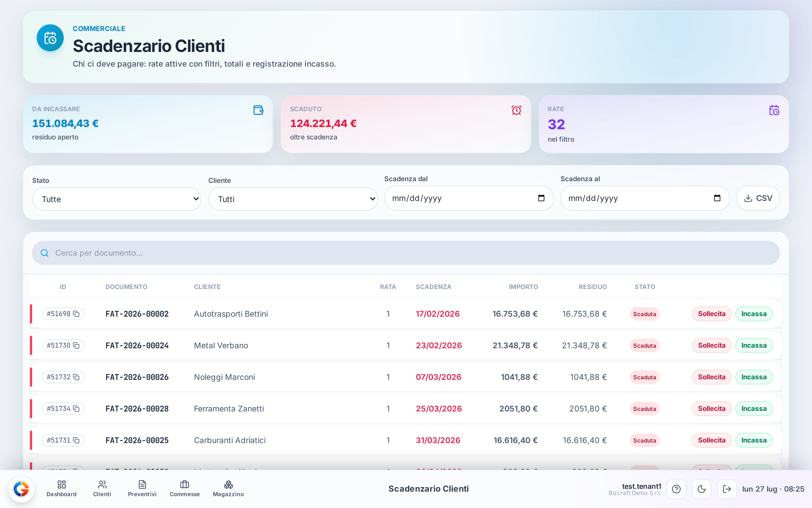This screenshot has height=508, width=812.
Task: Click the Scaduta badge for Metal Verbano
Action: [645, 345]
